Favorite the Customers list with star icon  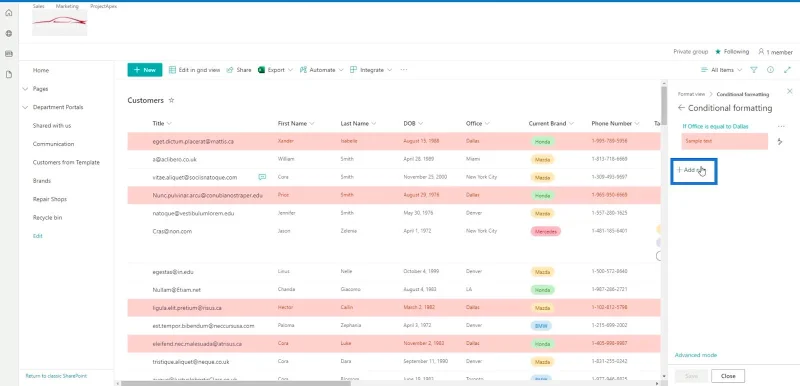click(x=171, y=100)
